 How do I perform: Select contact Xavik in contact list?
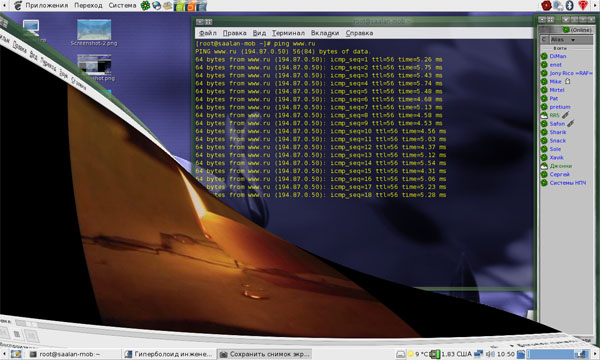click(556, 157)
